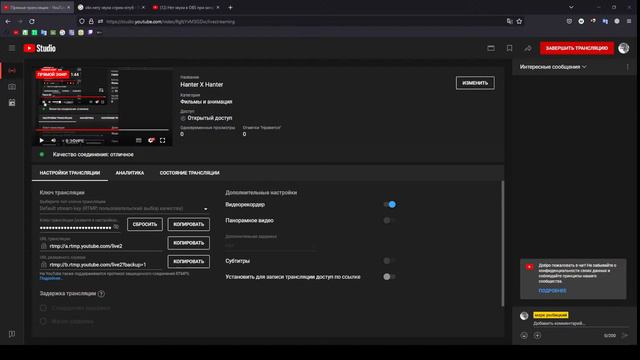Image resolution: width=640 pixels, height=360 pixels.
Task: Click the bookmark highlight icon in header
Action: [x=509, y=48]
